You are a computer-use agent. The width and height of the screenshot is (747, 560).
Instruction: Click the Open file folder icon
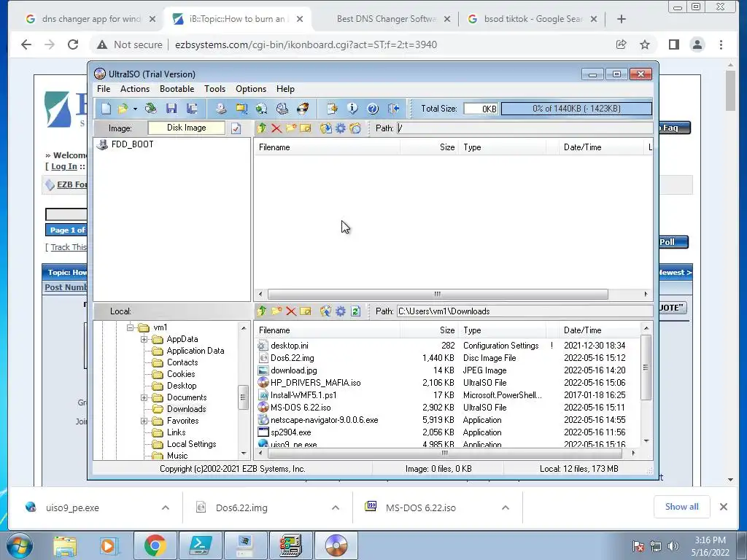pyautogui.click(x=123, y=109)
